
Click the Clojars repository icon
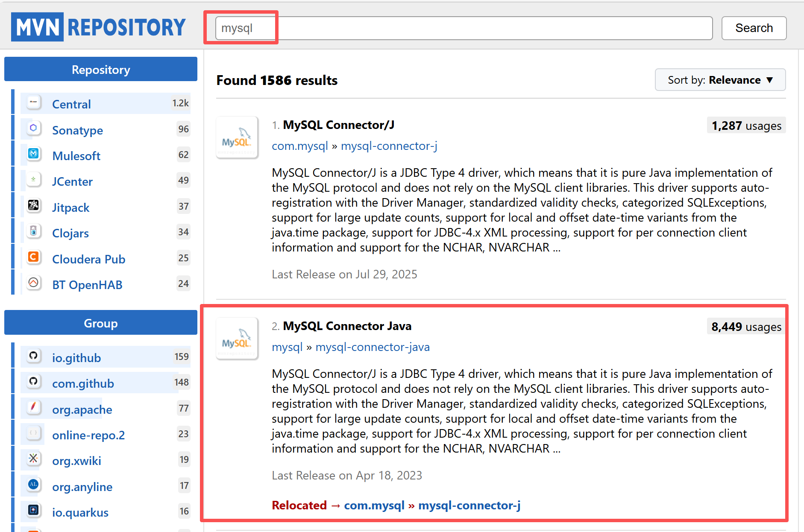(33, 231)
